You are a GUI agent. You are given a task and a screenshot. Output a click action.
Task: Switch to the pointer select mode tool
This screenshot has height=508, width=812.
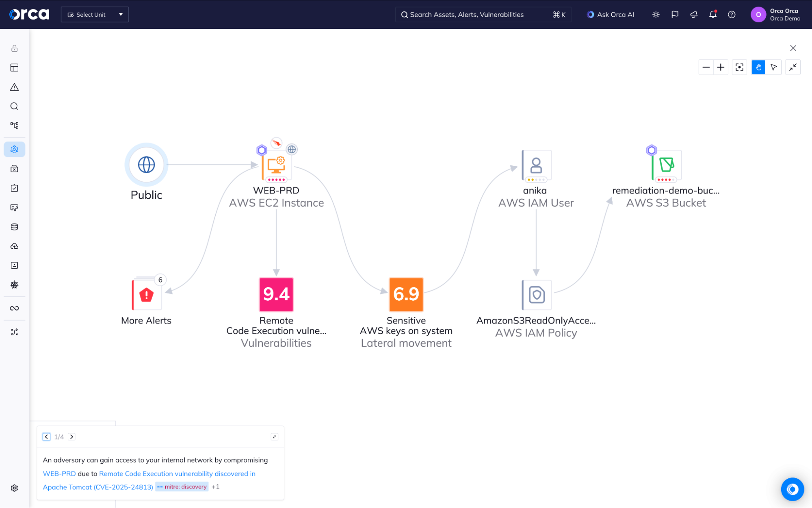pyautogui.click(x=773, y=67)
